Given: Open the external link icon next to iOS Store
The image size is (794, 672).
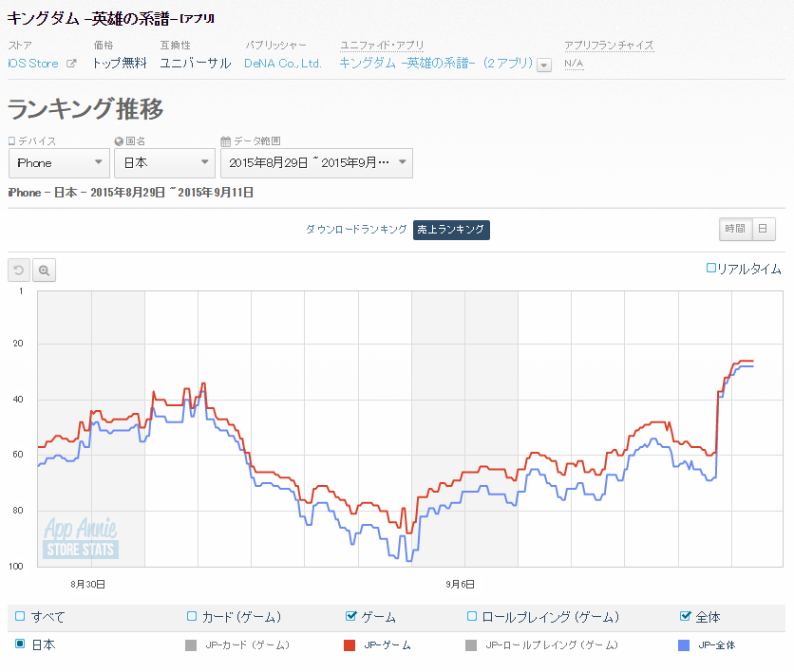Looking at the screenshot, I should coord(71,64).
